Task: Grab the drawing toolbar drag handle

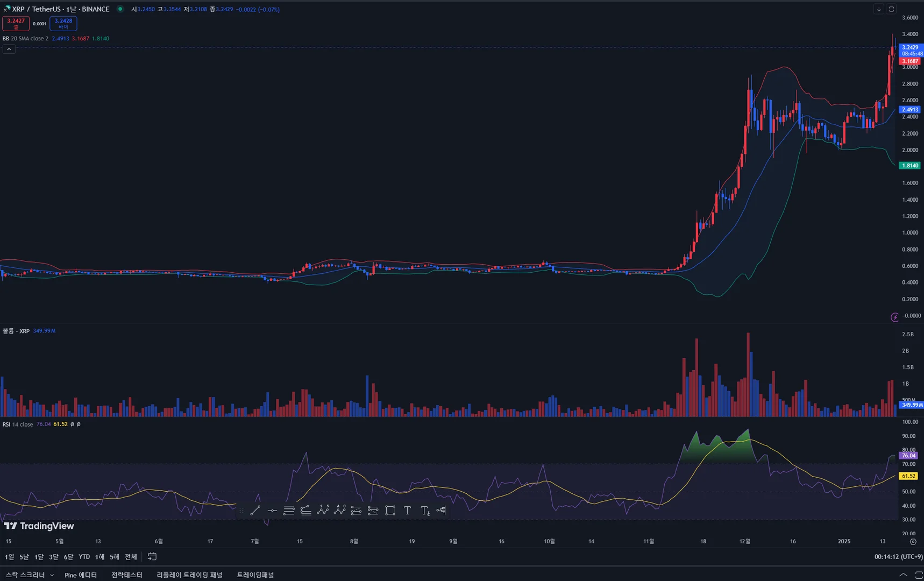Action: pos(241,511)
